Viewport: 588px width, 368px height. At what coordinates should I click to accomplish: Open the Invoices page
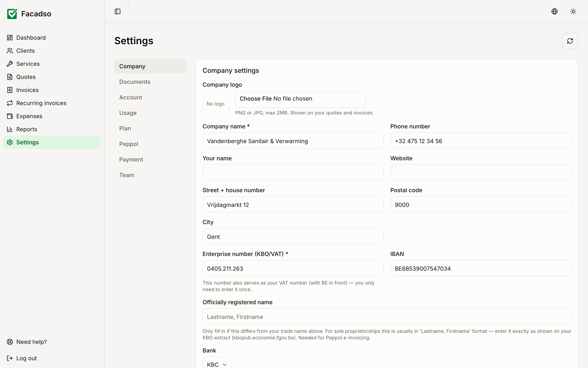point(52,90)
